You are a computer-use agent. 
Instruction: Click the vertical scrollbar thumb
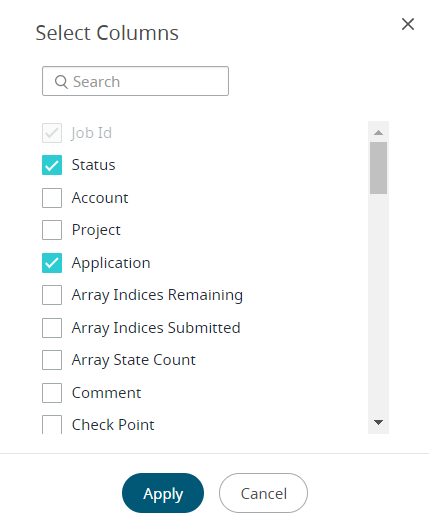coord(378,168)
